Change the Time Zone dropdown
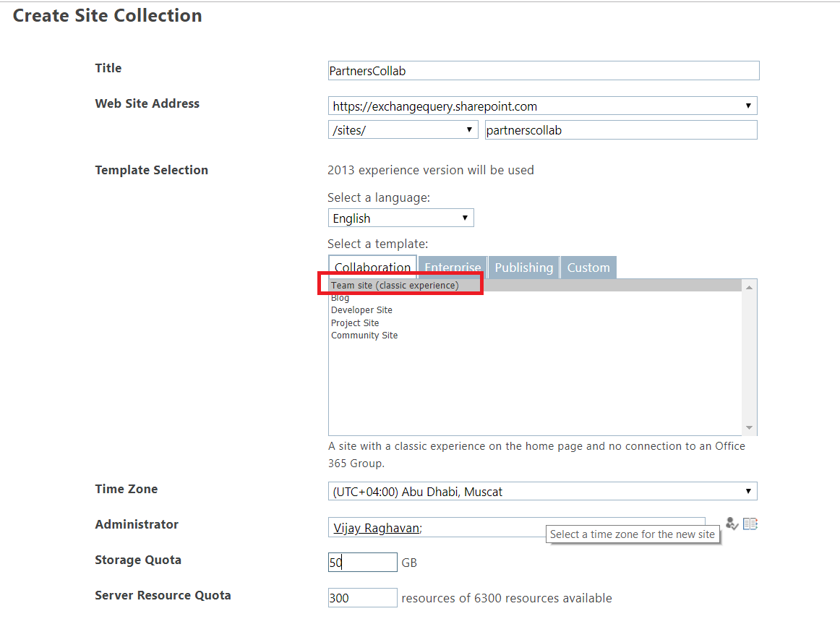 [x=748, y=490]
